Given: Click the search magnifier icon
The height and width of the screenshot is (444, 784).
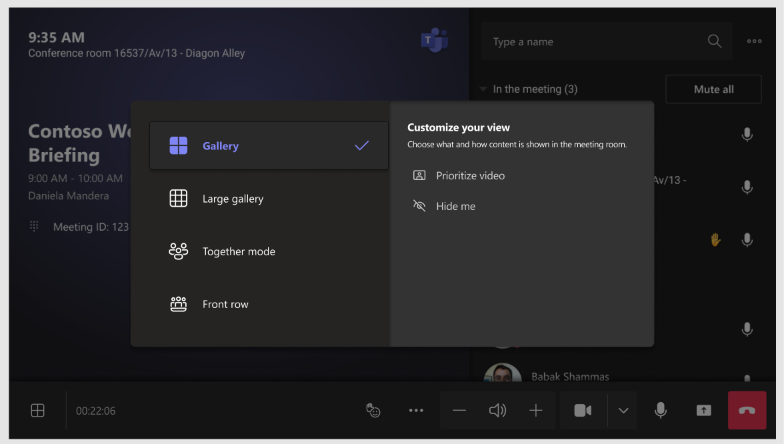Looking at the screenshot, I should tap(714, 42).
